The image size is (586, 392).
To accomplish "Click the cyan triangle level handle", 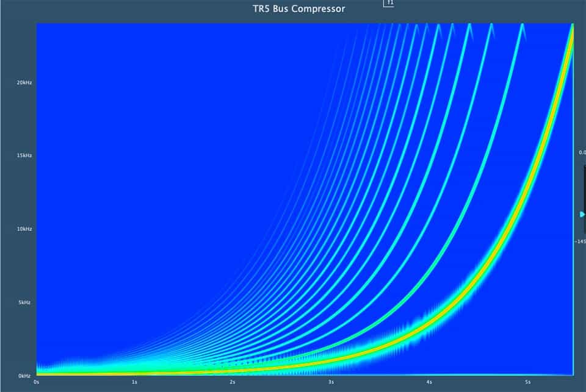I will [582, 214].
